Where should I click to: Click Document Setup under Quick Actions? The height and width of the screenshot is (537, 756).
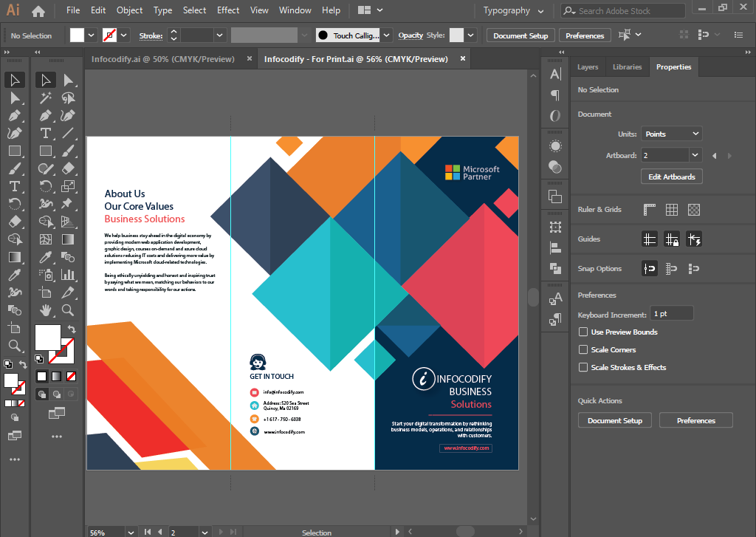point(614,421)
